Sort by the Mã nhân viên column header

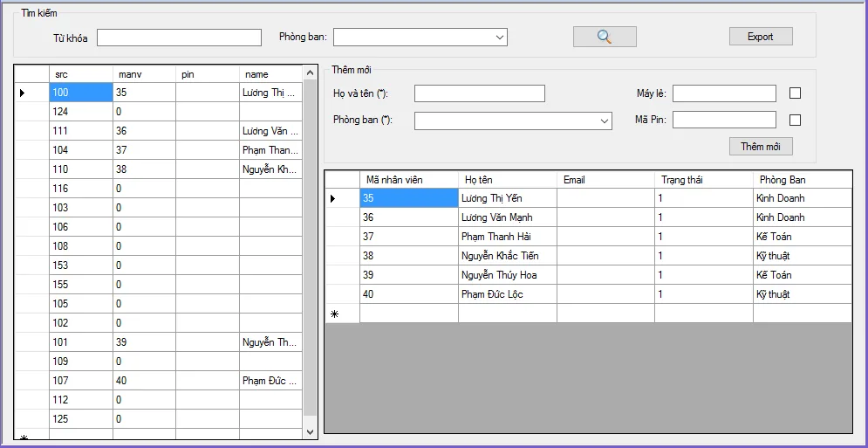click(408, 180)
